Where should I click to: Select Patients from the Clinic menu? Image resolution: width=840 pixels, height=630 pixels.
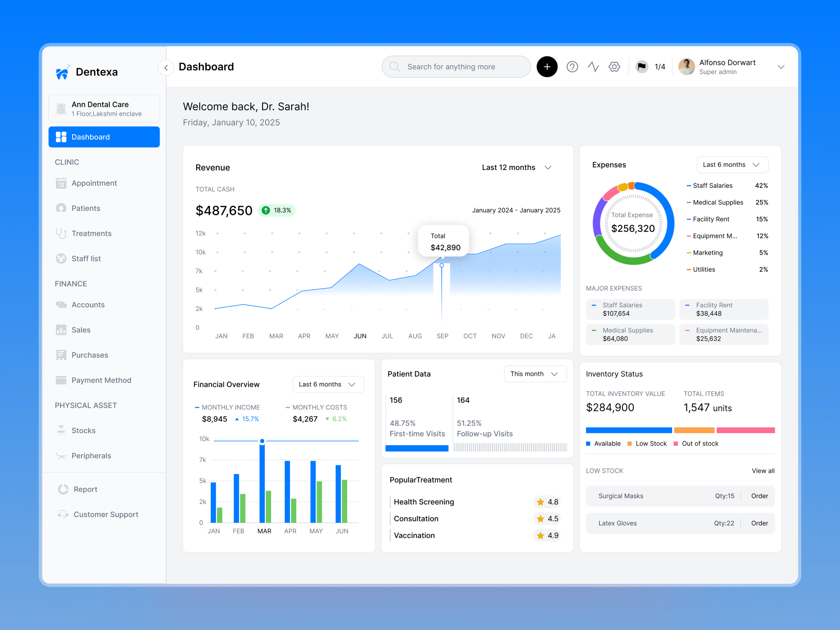pos(86,208)
